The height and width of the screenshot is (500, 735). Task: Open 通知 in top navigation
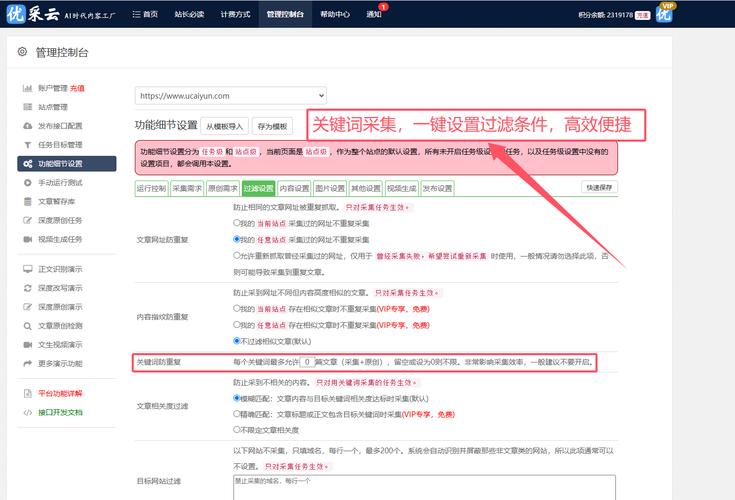[x=374, y=14]
